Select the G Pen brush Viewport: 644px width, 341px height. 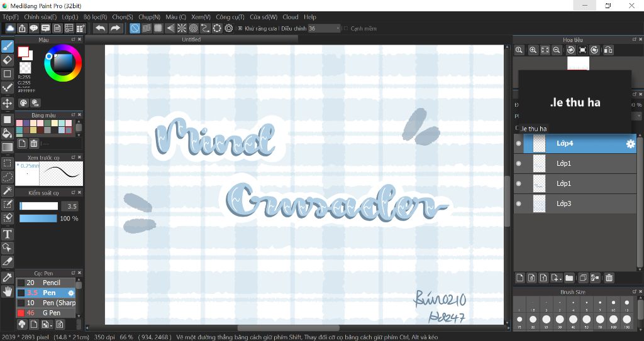tap(45, 313)
